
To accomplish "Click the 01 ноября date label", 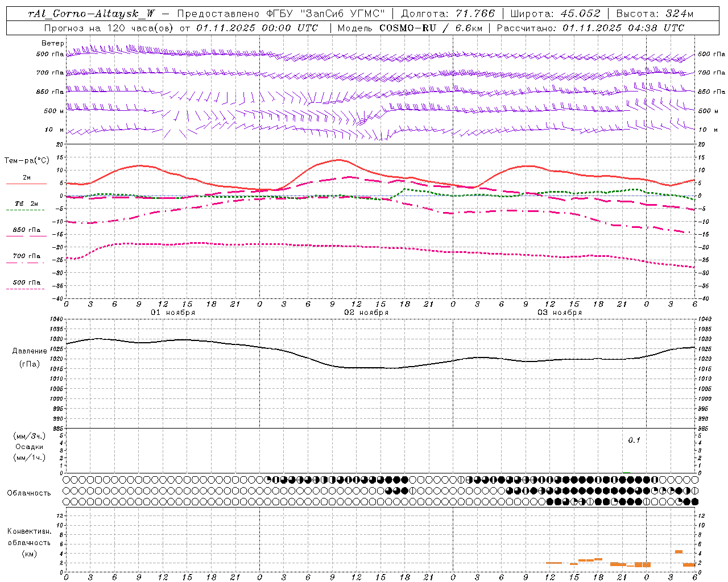I will pos(173,313).
